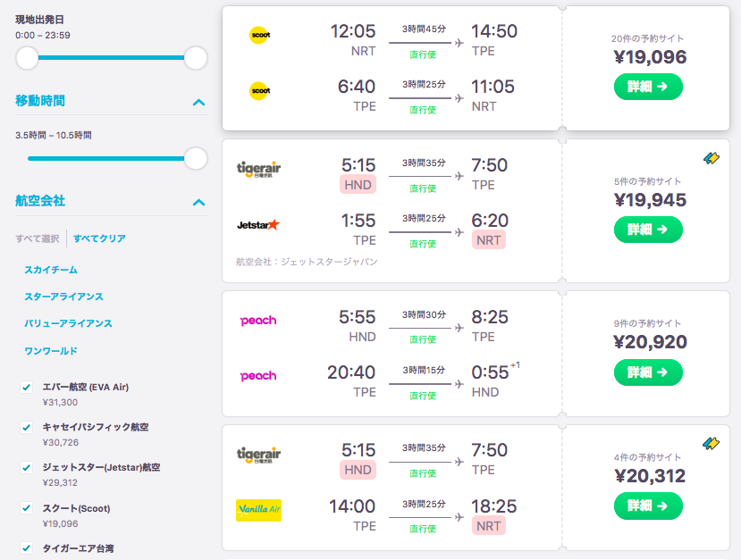Collapse the 移動時間 filter section

tap(198, 102)
